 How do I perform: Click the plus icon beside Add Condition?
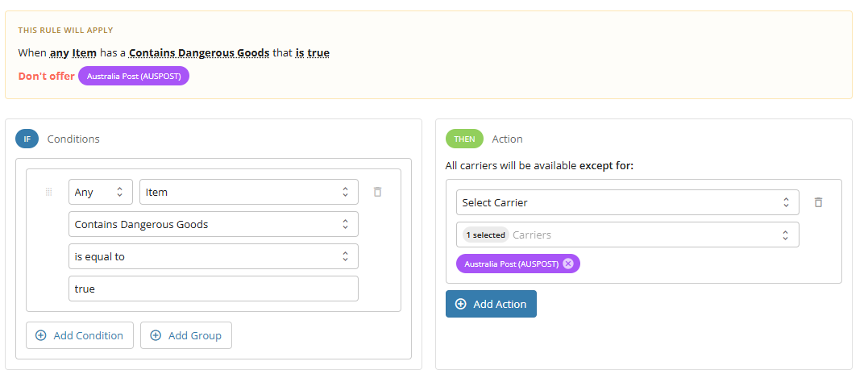pos(41,335)
